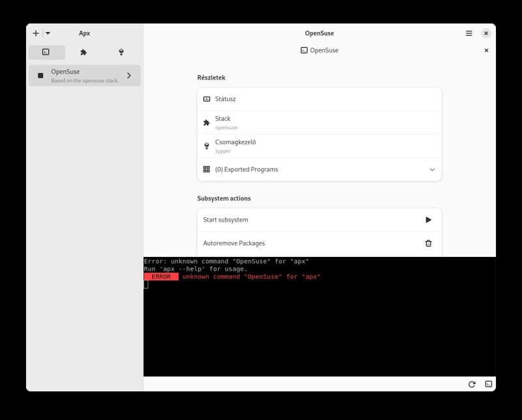Image resolution: width=522 pixels, height=420 pixels.
Task: Switch to the Subsystems terminal tab
Action: point(46,52)
